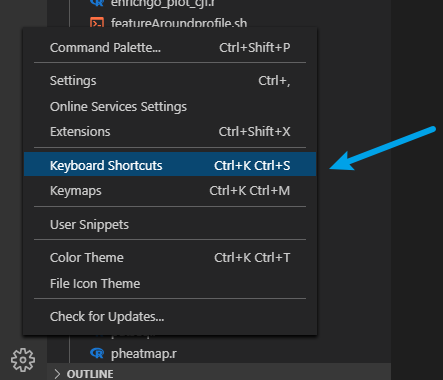Open the pheatmap.r file in explorer
Screen dimensions: 443x380
click(x=144, y=353)
